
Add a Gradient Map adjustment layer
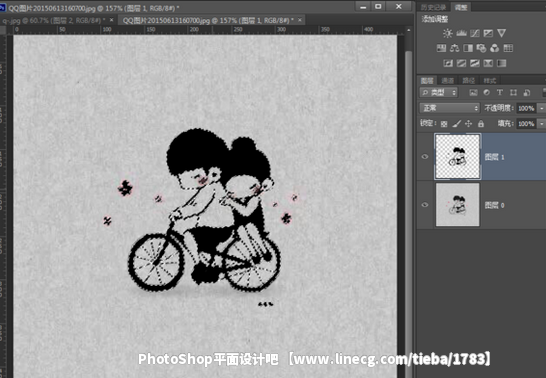pos(501,63)
